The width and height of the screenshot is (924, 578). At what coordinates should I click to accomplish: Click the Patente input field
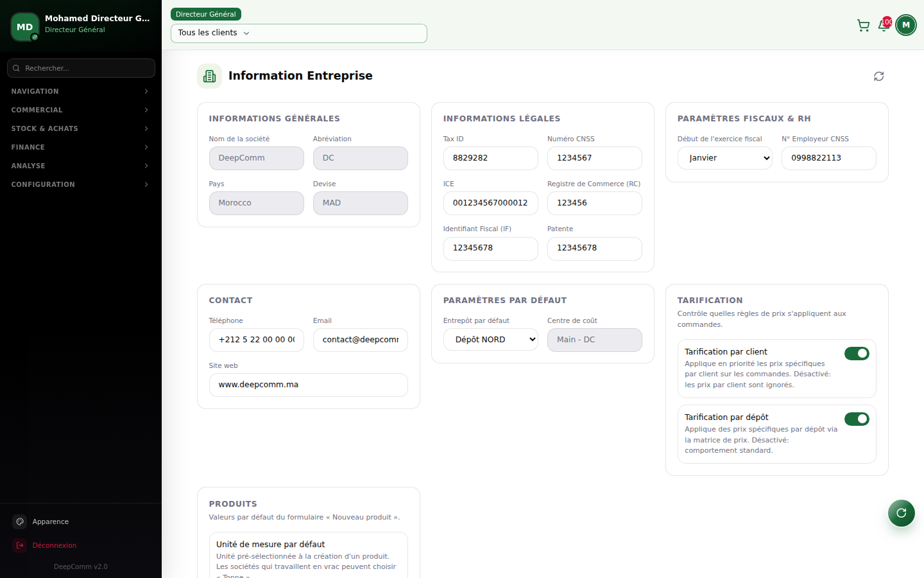point(595,248)
